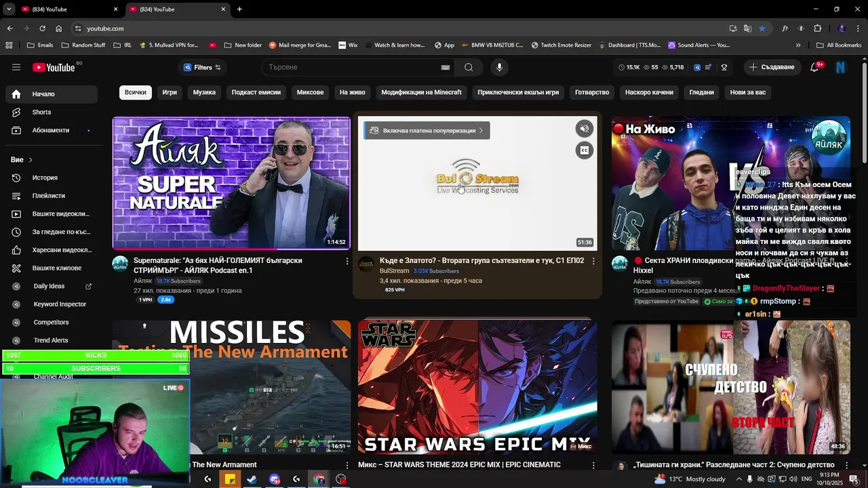This screenshot has width=868, height=488.
Task: Click the Създаване create button
Action: coord(772,67)
